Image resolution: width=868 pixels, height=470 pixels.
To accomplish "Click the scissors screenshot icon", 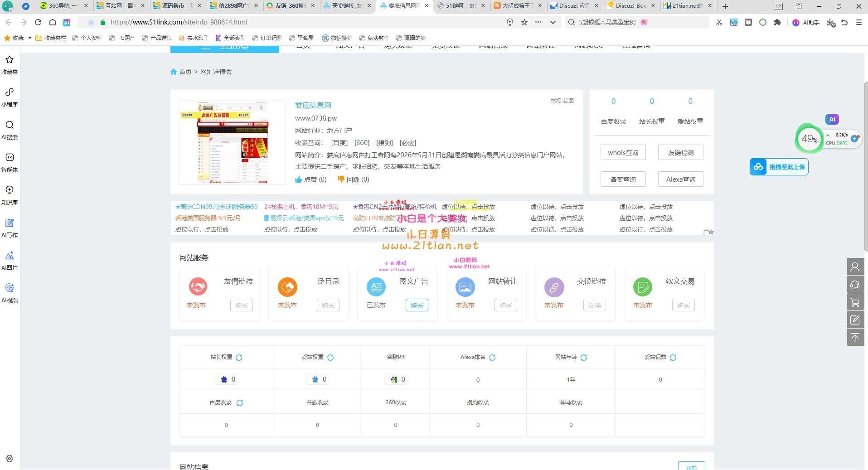I will coord(719,22).
